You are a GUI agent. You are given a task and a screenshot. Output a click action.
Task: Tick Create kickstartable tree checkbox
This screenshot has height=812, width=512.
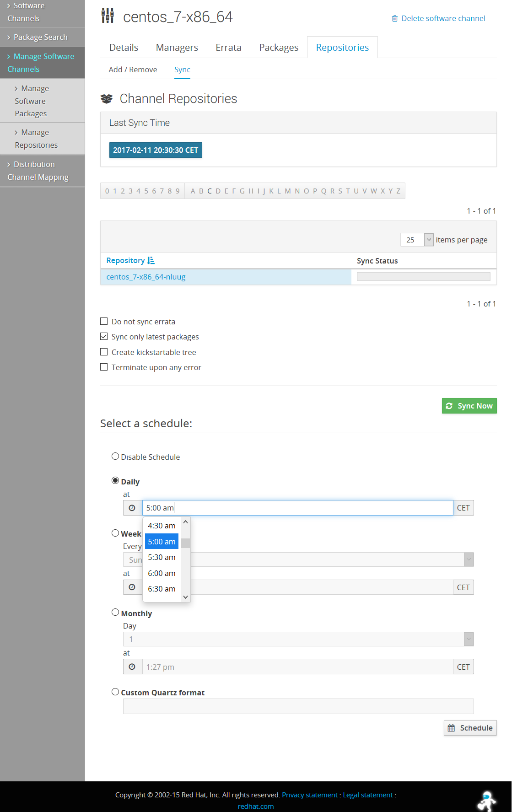pyautogui.click(x=104, y=352)
